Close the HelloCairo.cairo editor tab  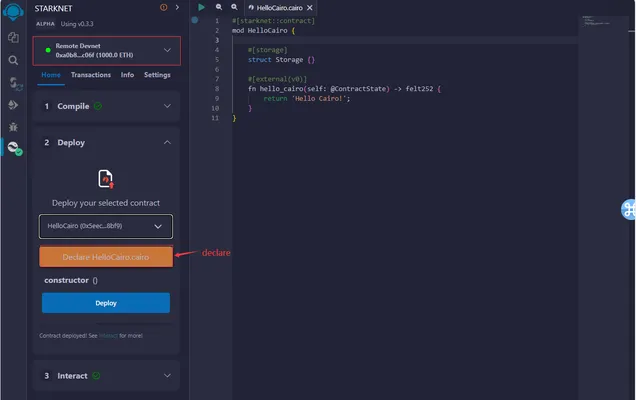point(309,8)
